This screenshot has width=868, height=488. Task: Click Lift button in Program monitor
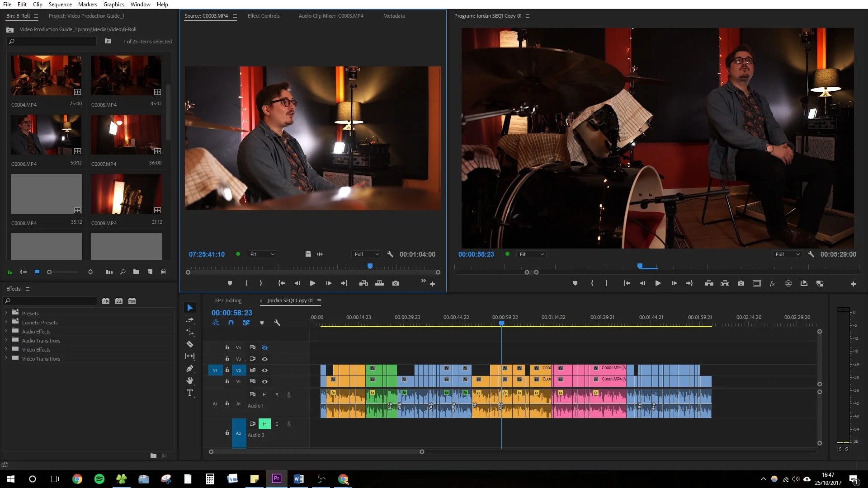(709, 283)
